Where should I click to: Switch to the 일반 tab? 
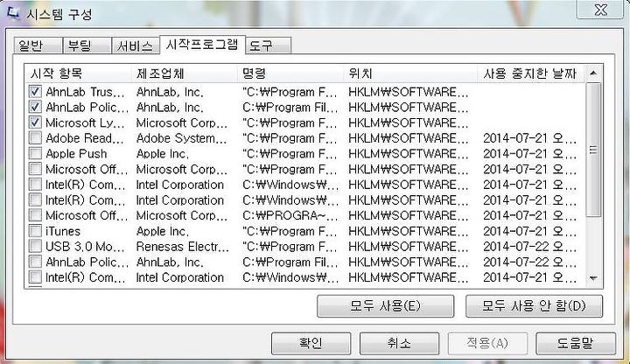[x=38, y=45]
